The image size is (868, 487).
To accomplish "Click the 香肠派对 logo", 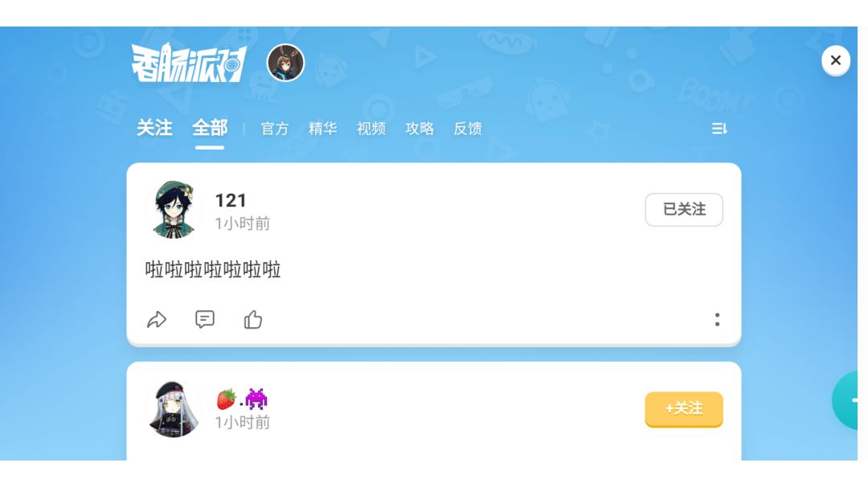I will click(x=189, y=63).
